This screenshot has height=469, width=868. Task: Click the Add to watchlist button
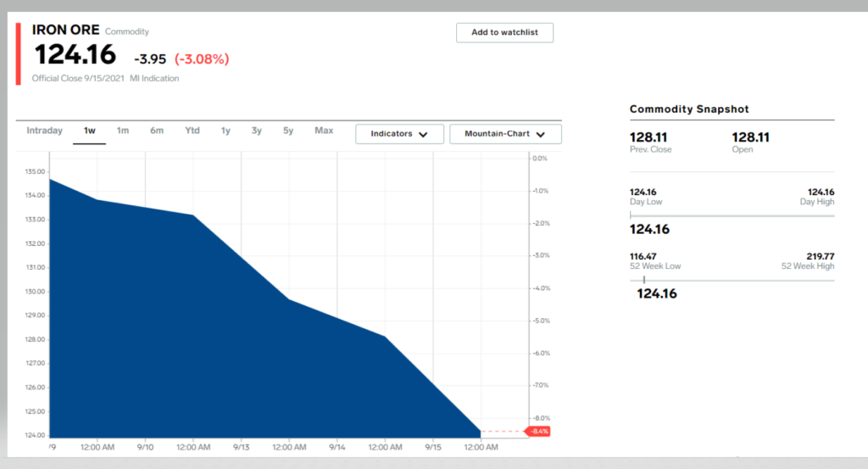[x=504, y=32]
